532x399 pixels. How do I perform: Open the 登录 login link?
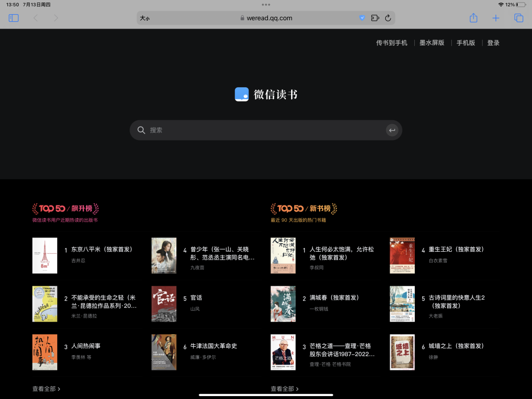[493, 43]
